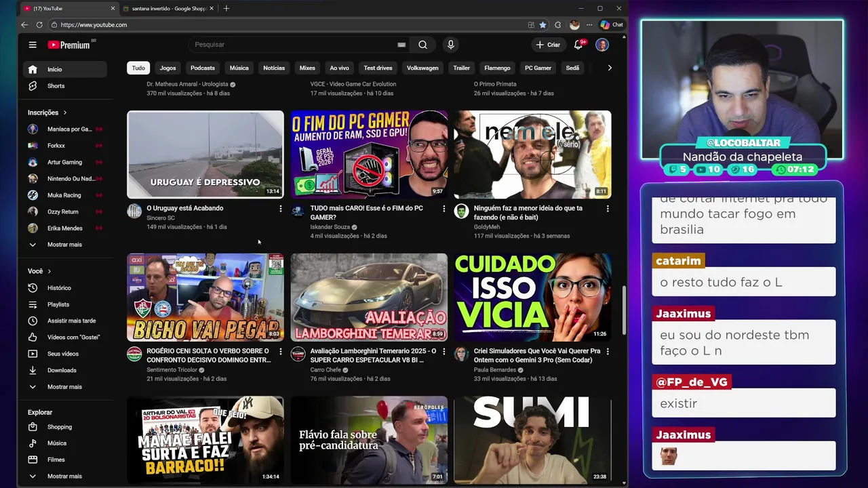The width and height of the screenshot is (868, 488).
Task: Reload the page with the refresh icon
Action: pos(39,25)
